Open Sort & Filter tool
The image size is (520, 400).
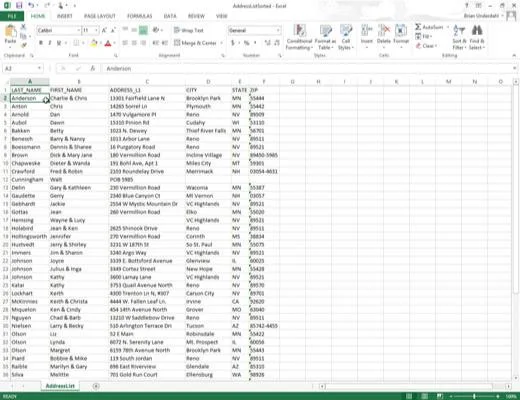pyautogui.click(x=459, y=37)
